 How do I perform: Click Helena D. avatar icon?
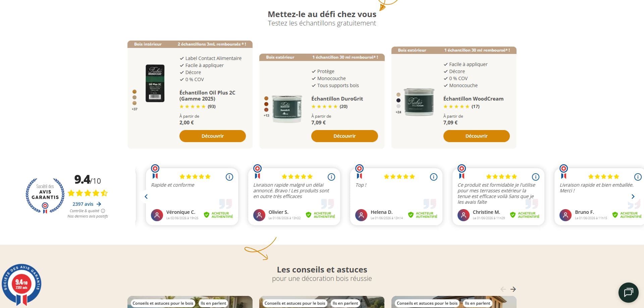tap(361, 215)
